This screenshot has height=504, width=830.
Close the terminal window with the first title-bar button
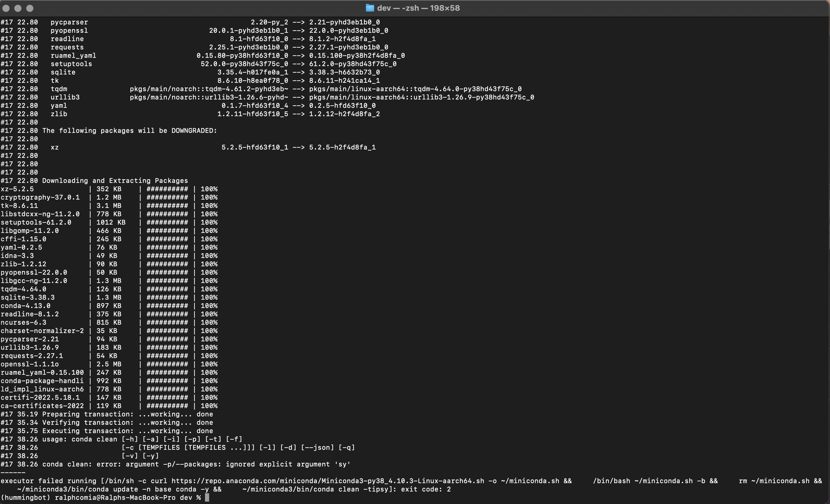point(6,8)
